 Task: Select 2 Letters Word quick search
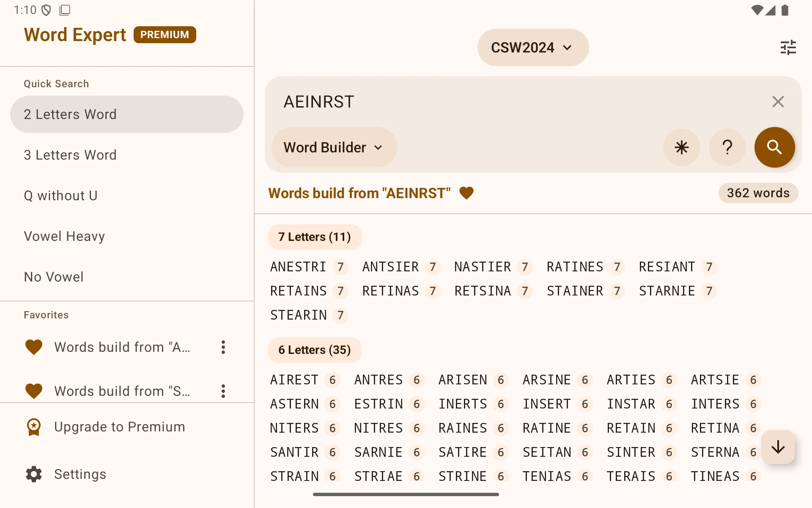127,114
